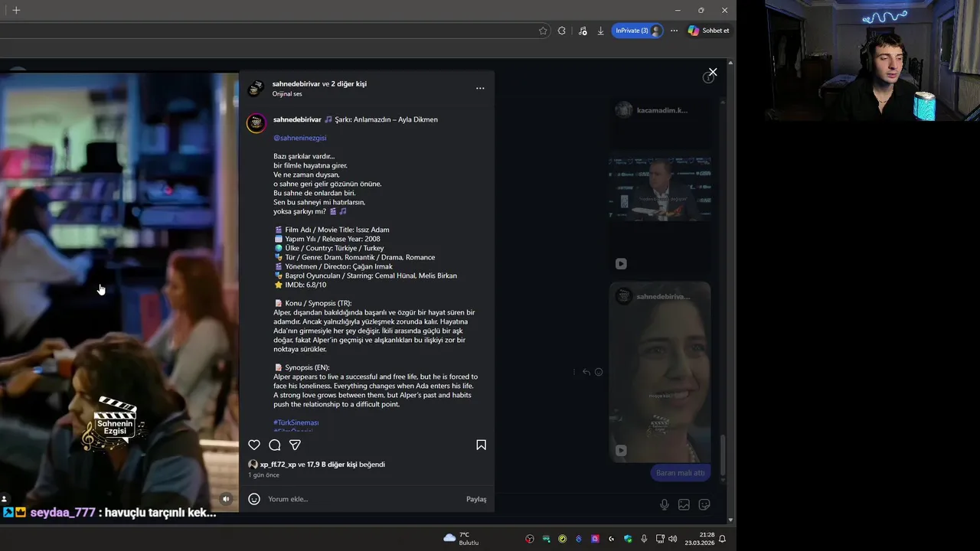
Task: Open the green graphics-card tray icon
Action: tap(546, 539)
